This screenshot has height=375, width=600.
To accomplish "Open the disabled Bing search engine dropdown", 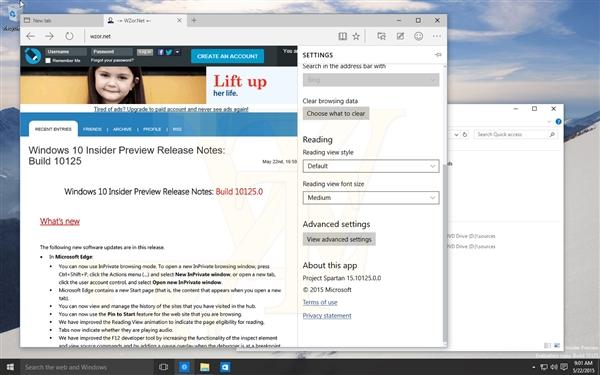I will 371,80.
